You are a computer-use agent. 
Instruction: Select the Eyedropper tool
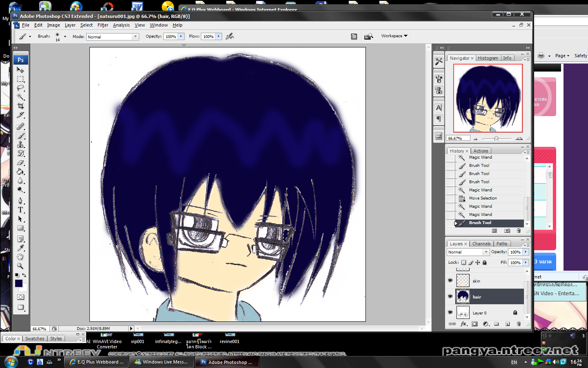tap(20, 248)
